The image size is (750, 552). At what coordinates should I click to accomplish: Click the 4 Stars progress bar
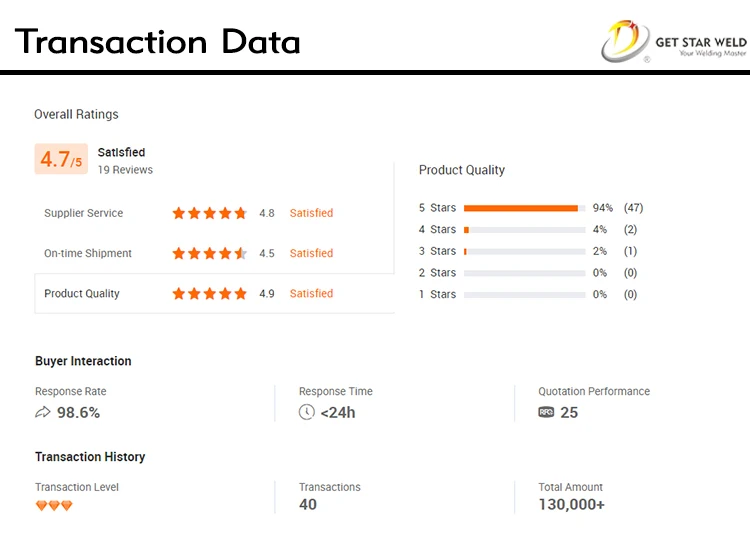pos(524,230)
